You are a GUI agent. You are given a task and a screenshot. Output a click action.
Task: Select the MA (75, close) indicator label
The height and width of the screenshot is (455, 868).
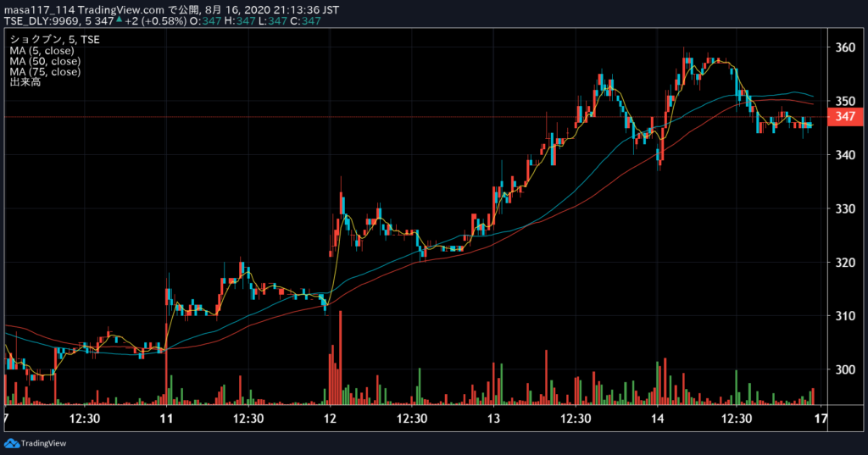pos(45,71)
